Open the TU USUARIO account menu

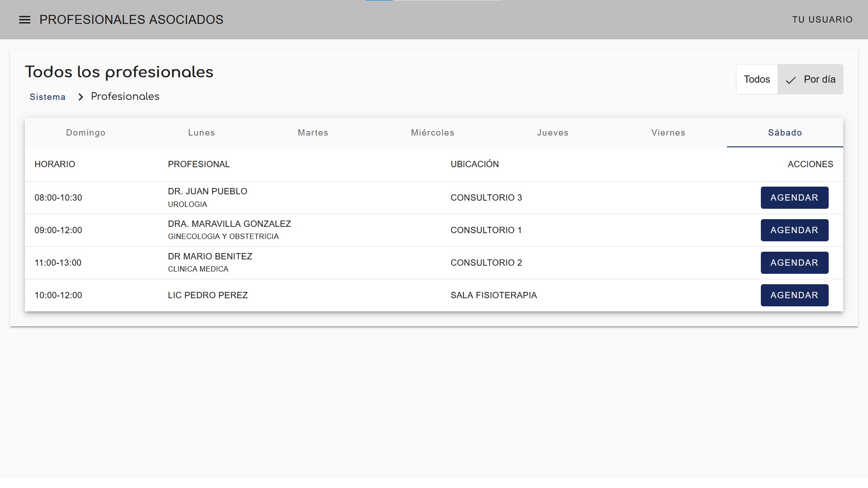tap(822, 19)
